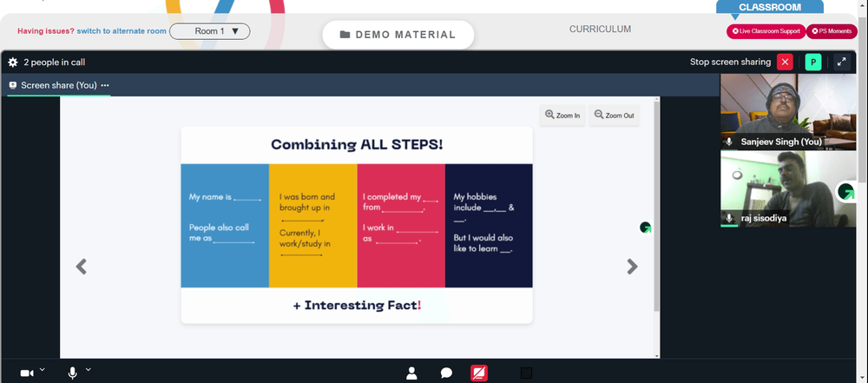
Task: Click 'Combining ALL STEPS!' slide heading
Action: click(357, 145)
